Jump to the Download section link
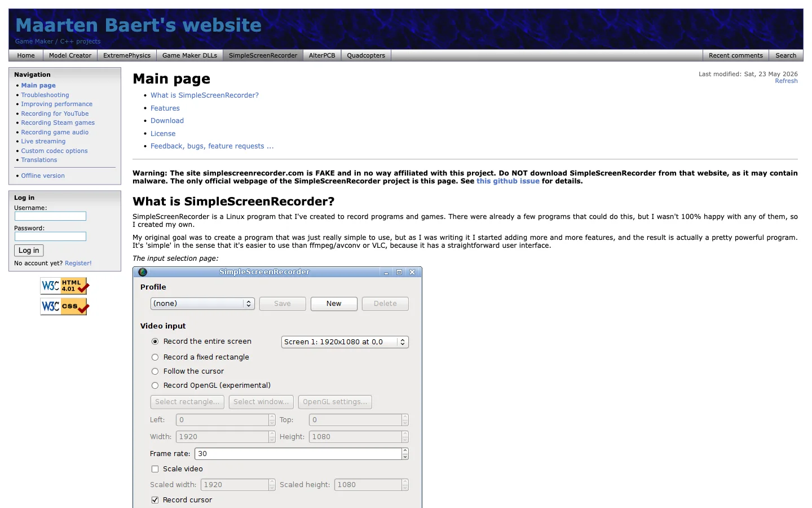This screenshot has height=508, width=812. 167,121
